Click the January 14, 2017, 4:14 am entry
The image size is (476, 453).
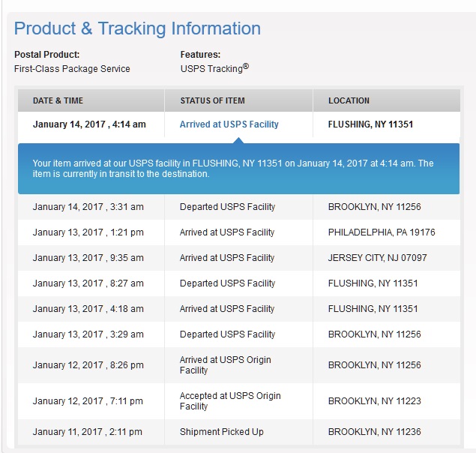(x=89, y=124)
